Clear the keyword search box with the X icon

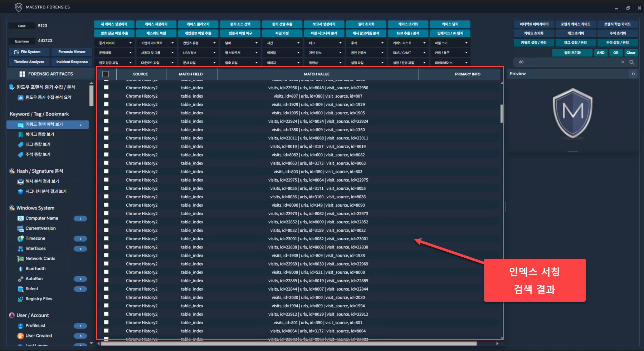pyautogui.click(x=623, y=62)
